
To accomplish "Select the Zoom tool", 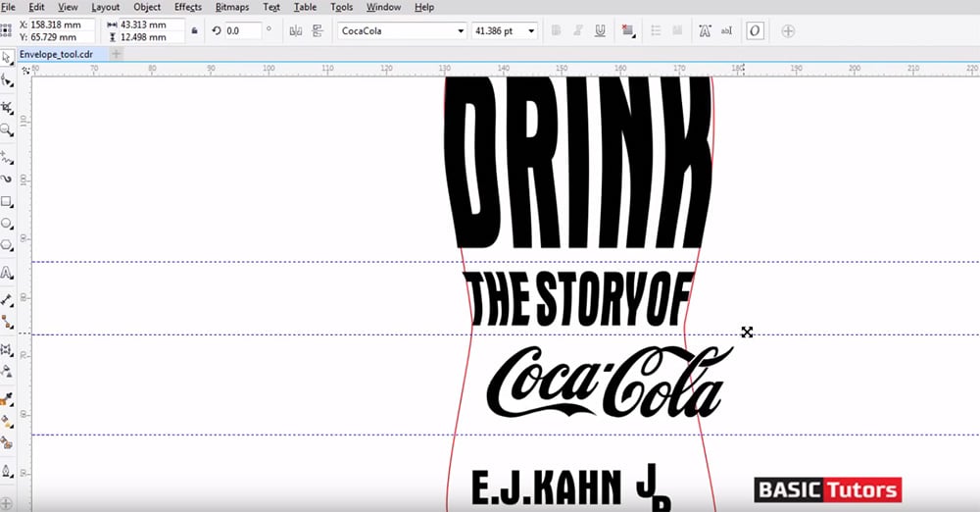I will (x=7, y=129).
